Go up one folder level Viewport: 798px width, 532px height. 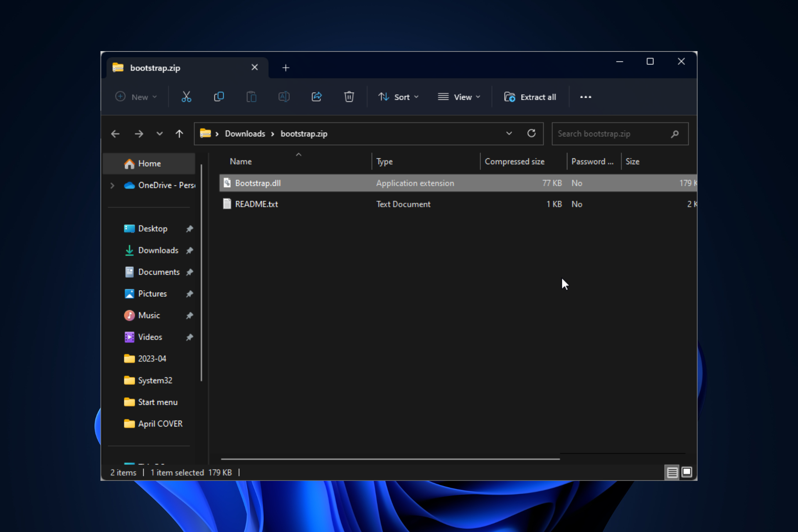pyautogui.click(x=179, y=134)
